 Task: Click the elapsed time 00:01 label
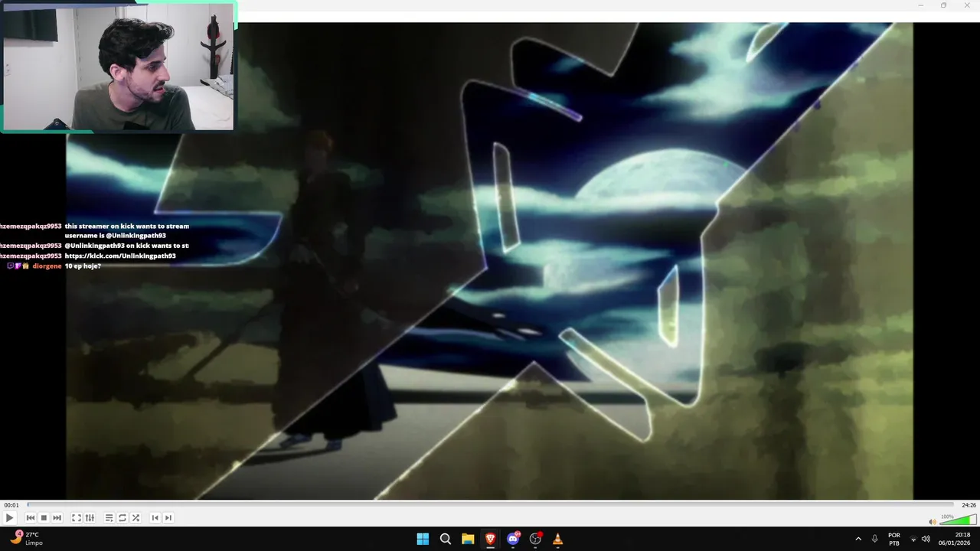tap(11, 505)
